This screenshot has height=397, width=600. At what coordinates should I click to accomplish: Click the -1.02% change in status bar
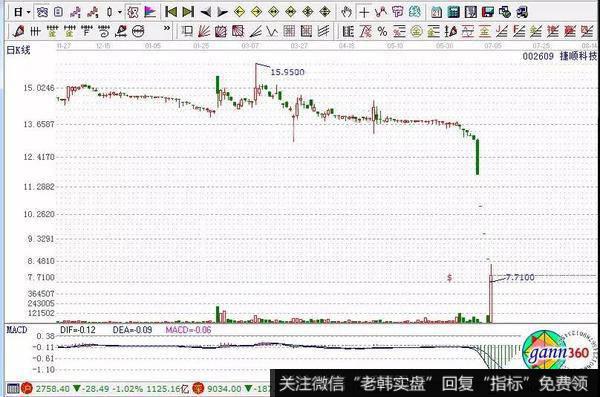[x=129, y=389]
